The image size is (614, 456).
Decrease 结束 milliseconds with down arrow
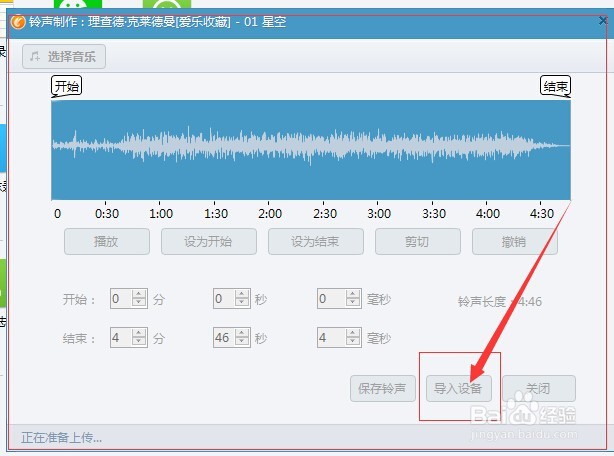coord(353,342)
